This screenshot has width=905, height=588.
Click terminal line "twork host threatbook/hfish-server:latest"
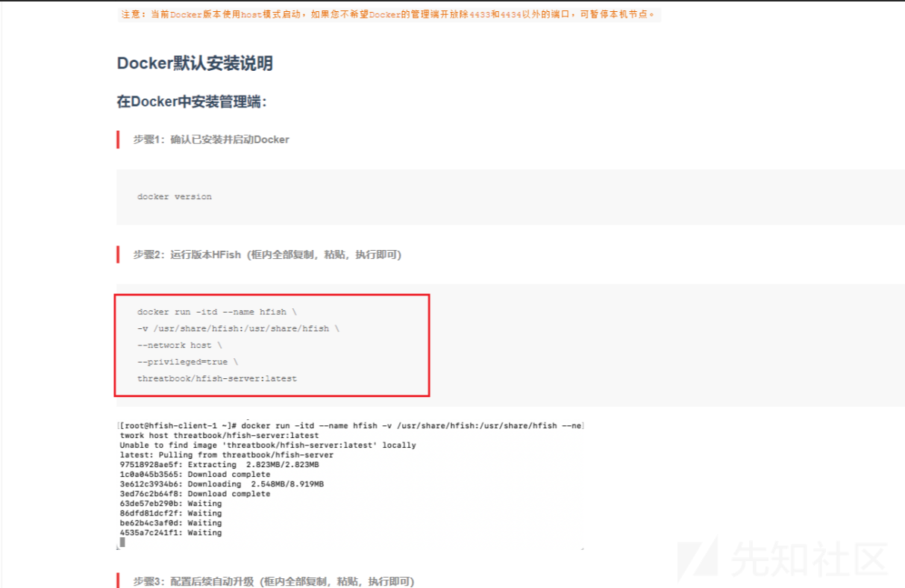[x=219, y=435]
